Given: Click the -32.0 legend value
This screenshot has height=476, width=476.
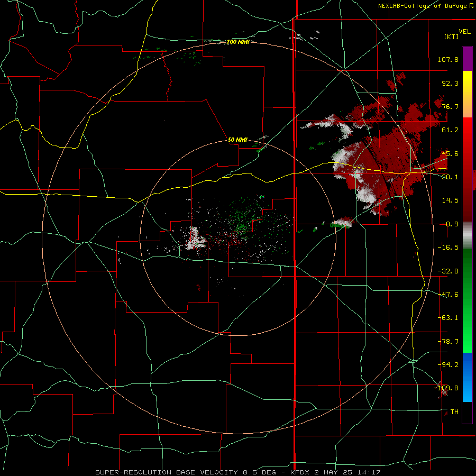Looking at the screenshot, I should click(448, 271).
